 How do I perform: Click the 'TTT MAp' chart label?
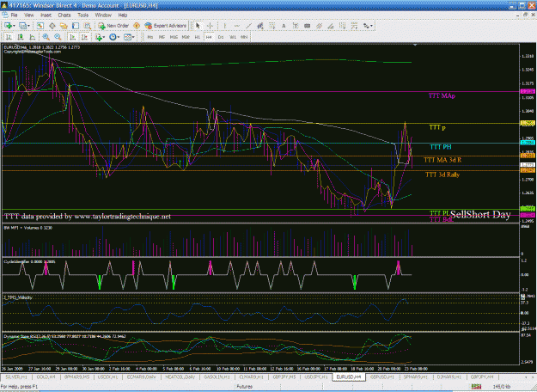tap(442, 95)
